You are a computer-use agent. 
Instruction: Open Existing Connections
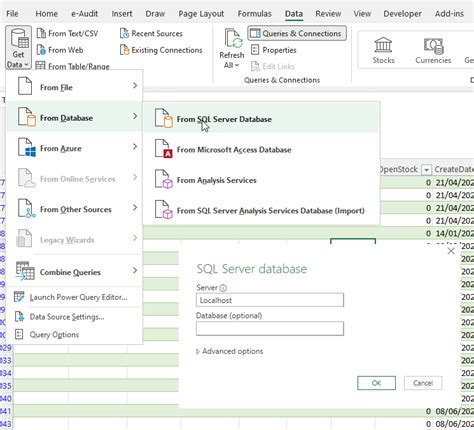click(161, 50)
